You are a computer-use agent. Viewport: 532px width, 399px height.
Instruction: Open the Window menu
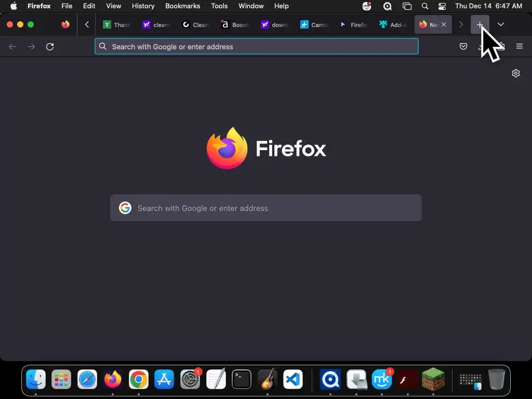tap(251, 6)
